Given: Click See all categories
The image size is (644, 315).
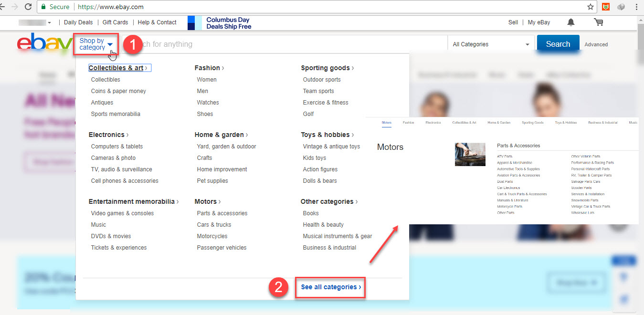Looking at the screenshot, I should [x=330, y=287].
